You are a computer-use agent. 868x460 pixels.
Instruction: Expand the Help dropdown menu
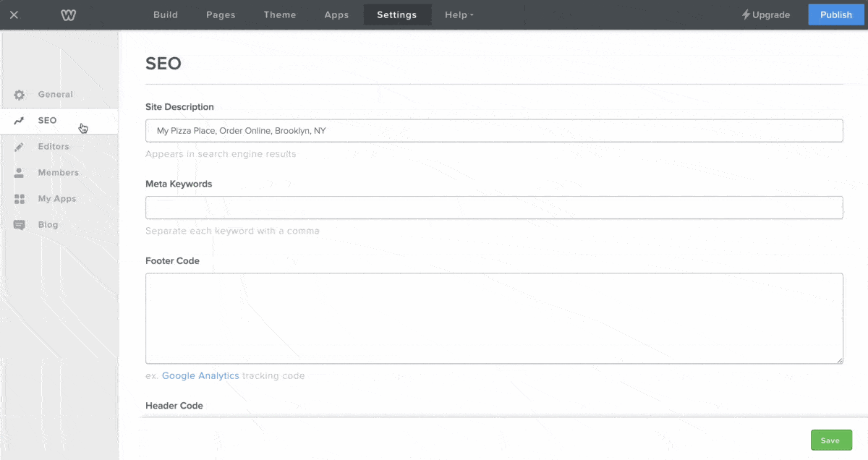pyautogui.click(x=459, y=15)
